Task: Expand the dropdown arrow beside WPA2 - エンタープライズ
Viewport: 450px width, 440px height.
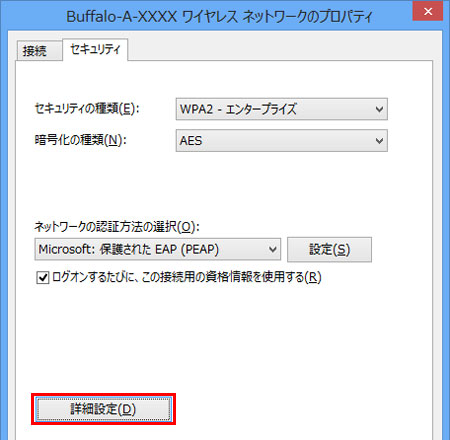Action: [379, 109]
